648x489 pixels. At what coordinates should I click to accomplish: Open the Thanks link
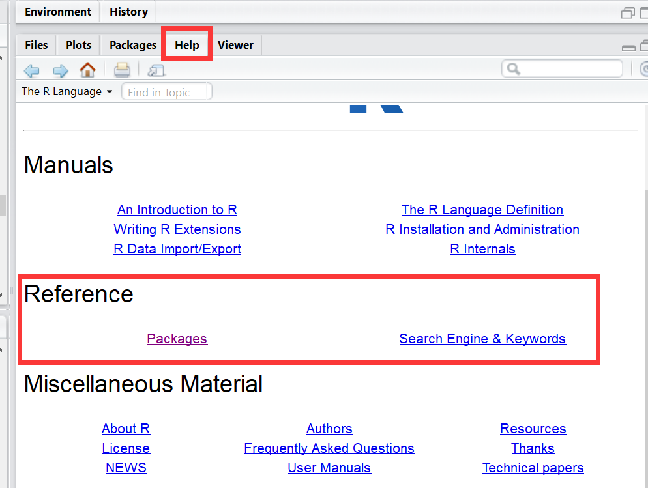[533, 448]
